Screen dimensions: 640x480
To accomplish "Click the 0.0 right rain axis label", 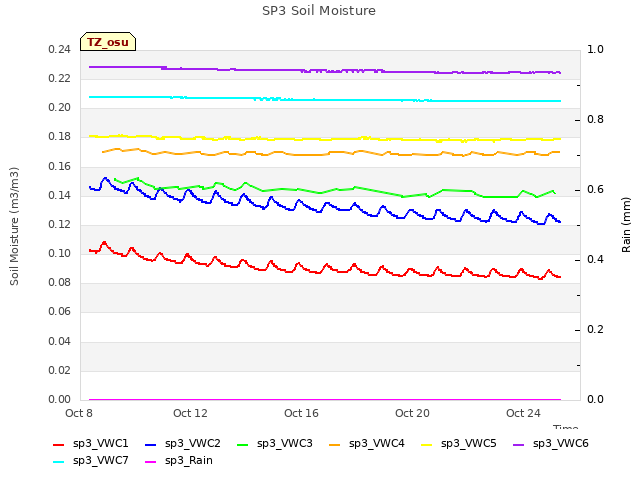I will (x=595, y=399).
